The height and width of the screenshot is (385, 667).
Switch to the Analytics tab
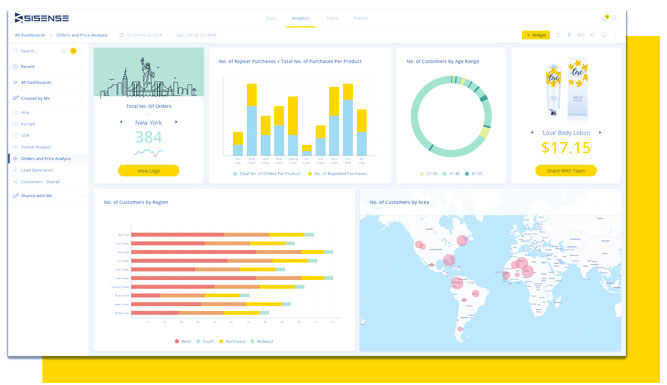[x=300, y=18]
